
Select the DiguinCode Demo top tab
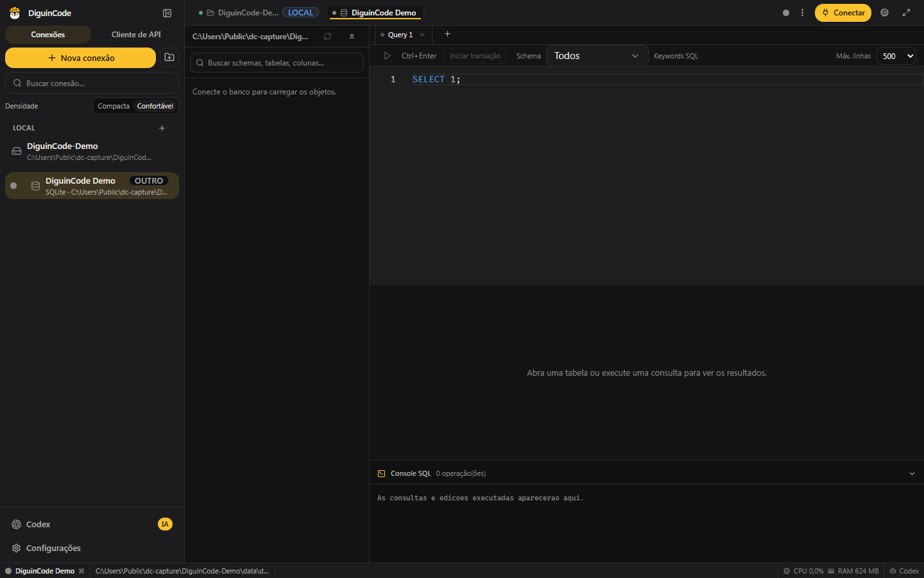coord(376,13)
